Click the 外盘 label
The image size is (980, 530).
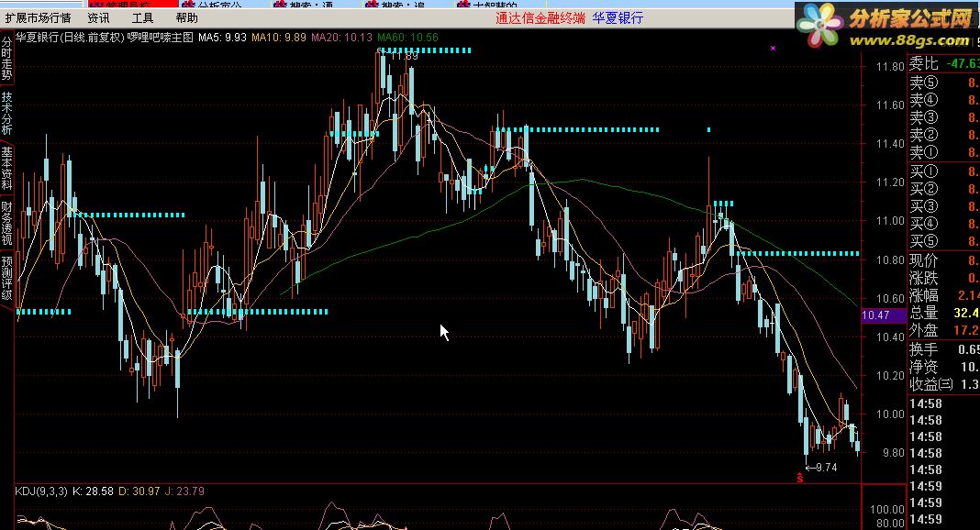(x=924, y=331)
